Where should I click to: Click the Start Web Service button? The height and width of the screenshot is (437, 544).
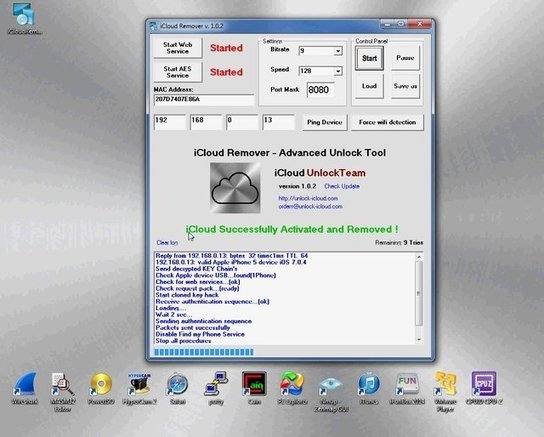point(178,48)
